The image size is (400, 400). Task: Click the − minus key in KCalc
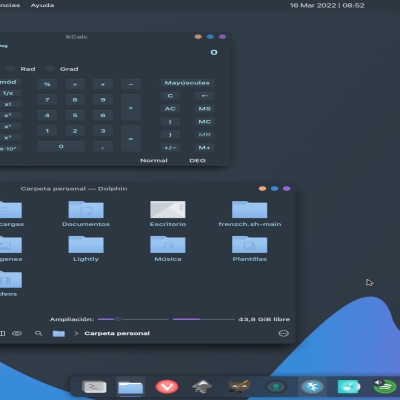pyautogui.click(x=131, y=84)
